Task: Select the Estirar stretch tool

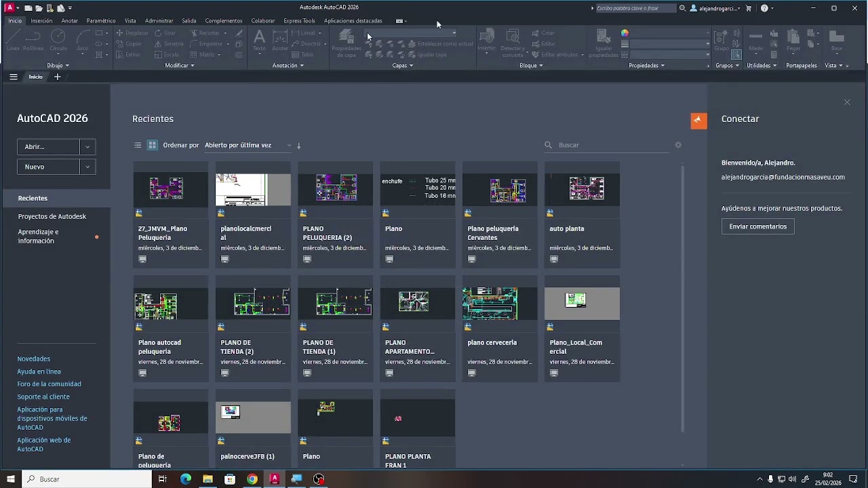Action: (x=128, y=54)
